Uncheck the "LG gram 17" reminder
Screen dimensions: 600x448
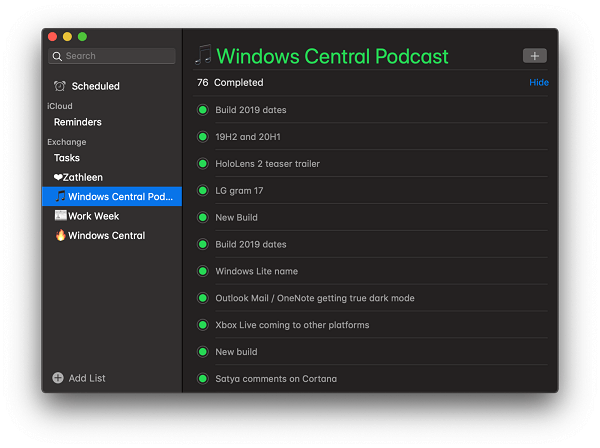[x=203, y=191]
